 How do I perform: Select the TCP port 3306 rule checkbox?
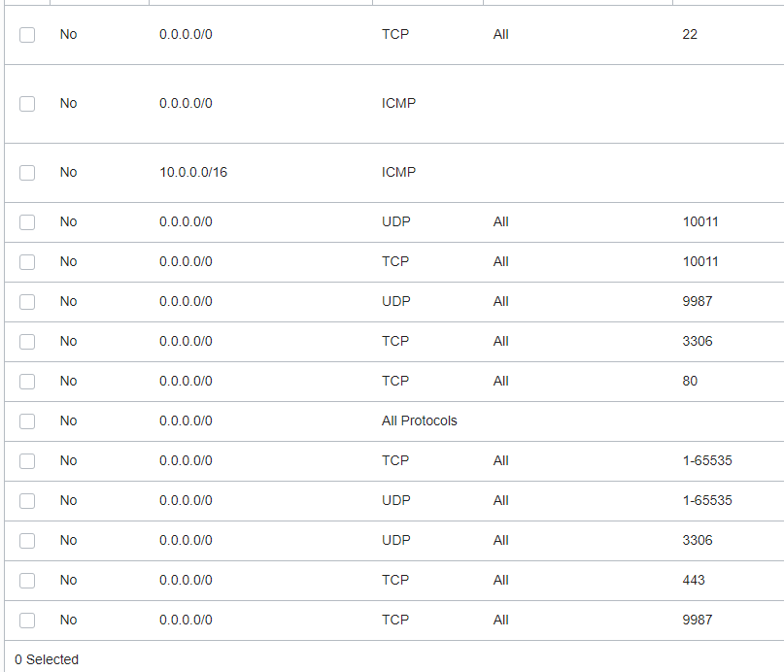pos(27,342)
